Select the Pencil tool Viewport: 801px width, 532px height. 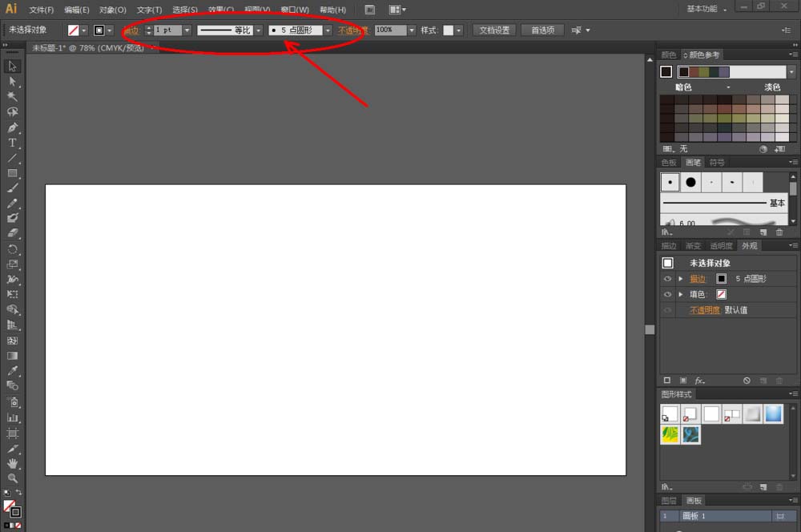tap(12, 204)
